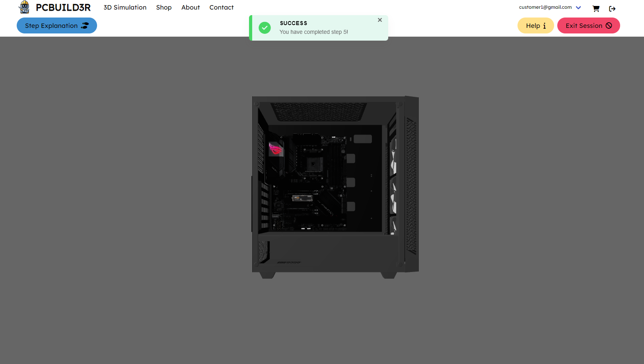The width and height of the screenshot is (644, 364).
Task: Click the Step Explanation button
Action: point(57,25)
